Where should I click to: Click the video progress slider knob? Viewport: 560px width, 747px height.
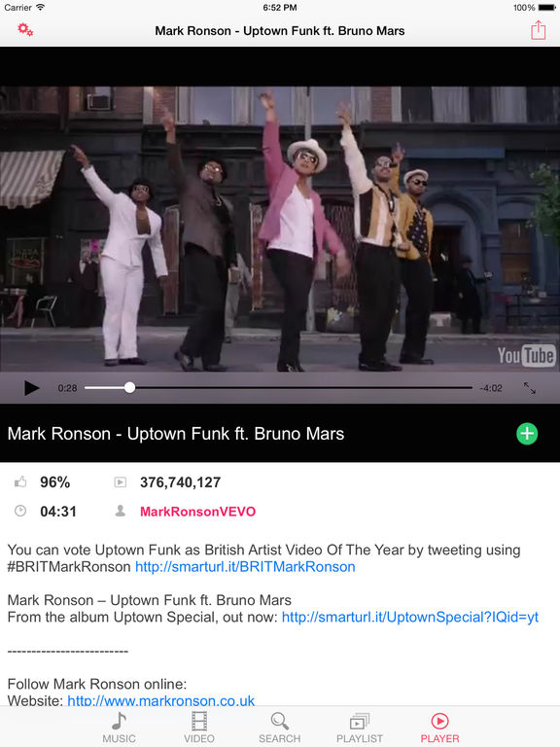[x=129, y=388]
